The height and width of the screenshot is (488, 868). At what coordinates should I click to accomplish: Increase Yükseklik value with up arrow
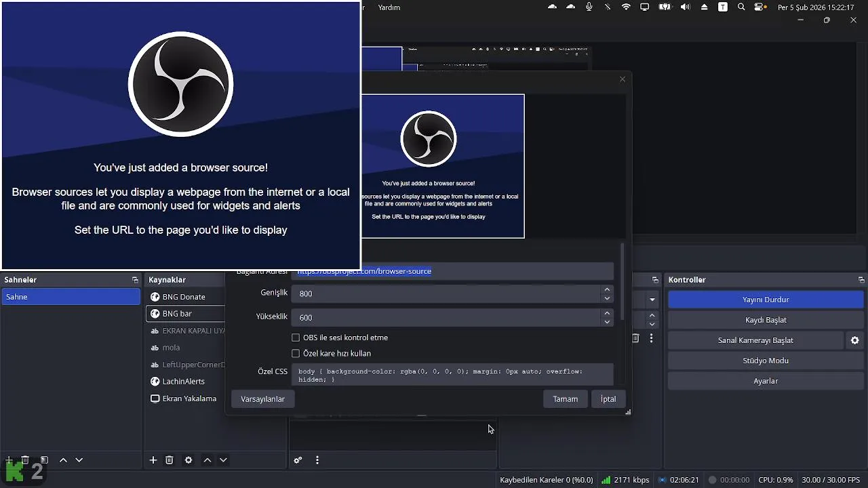coord(607,313)
